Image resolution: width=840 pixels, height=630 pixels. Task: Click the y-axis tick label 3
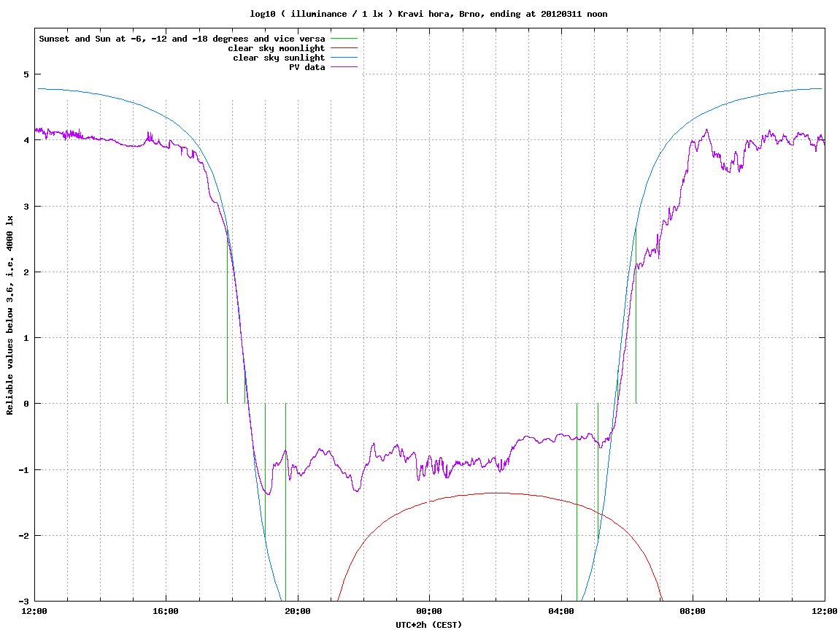pyautogui.click(x=26, y=207)
